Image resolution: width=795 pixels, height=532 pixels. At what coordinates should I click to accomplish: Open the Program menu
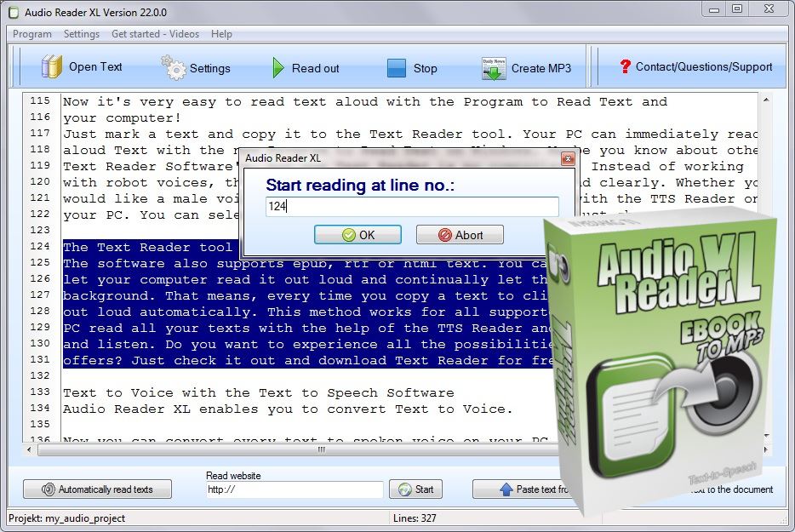[32, 34]
